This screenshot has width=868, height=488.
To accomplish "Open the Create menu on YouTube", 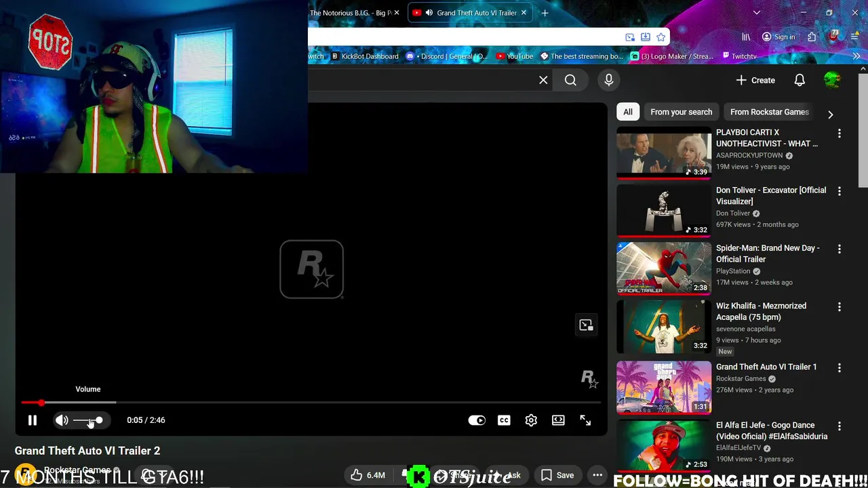I will [x=755, y=80].
